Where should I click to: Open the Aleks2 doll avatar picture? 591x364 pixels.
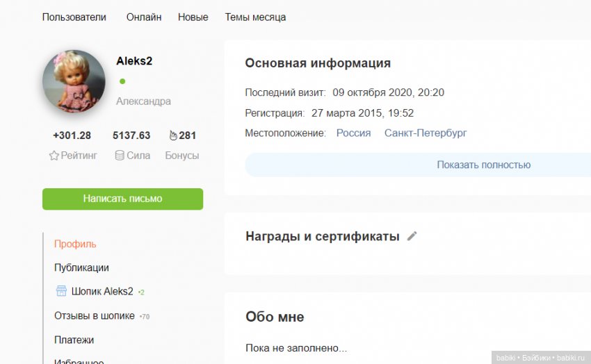click(x=74, y=81)
